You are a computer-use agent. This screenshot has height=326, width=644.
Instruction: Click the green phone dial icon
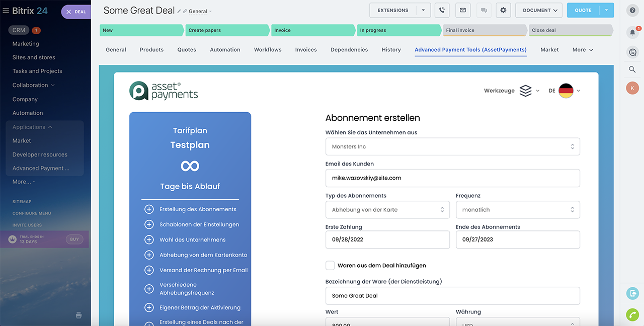click(x=632, y=314)
